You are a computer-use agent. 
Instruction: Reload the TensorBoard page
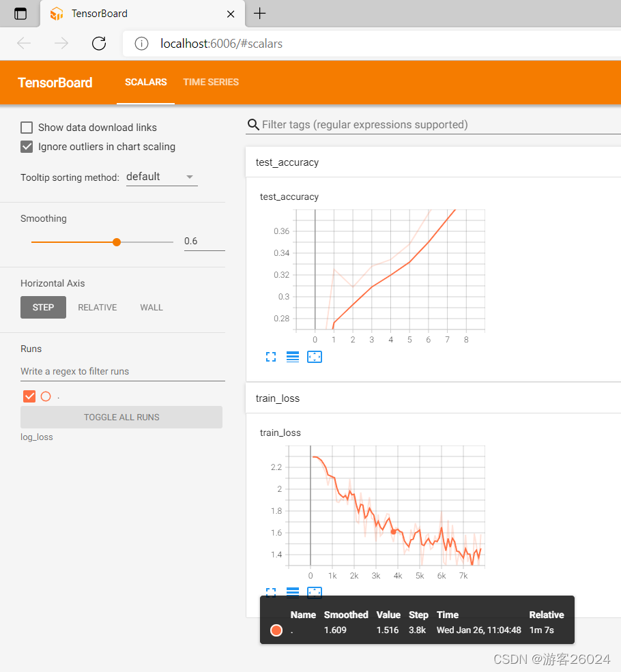coord(99,43)
